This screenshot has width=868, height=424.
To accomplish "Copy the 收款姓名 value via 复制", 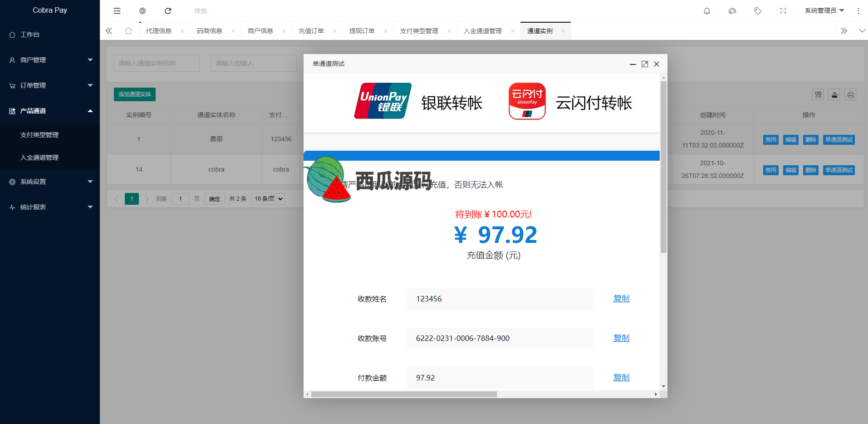I will click(x=621, y=299).
